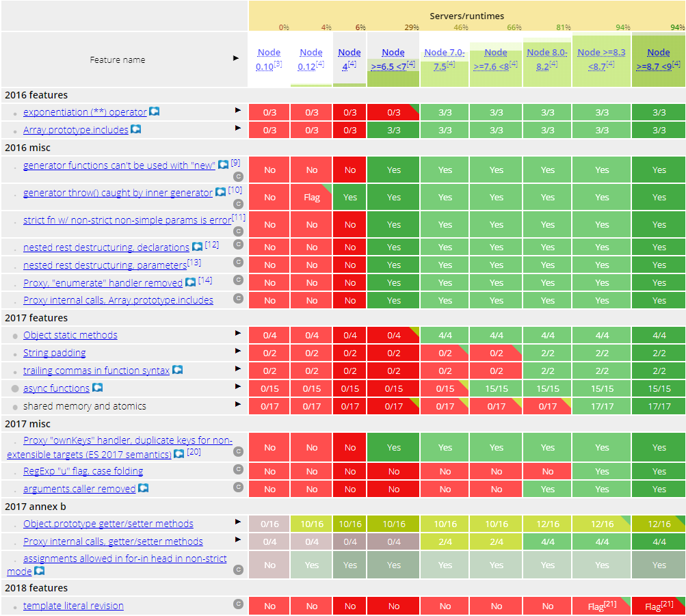Click 17/17 cell under Node >=8.3 <8.7
This screenshot has height=616, width=686.
(x=602, y=406)
